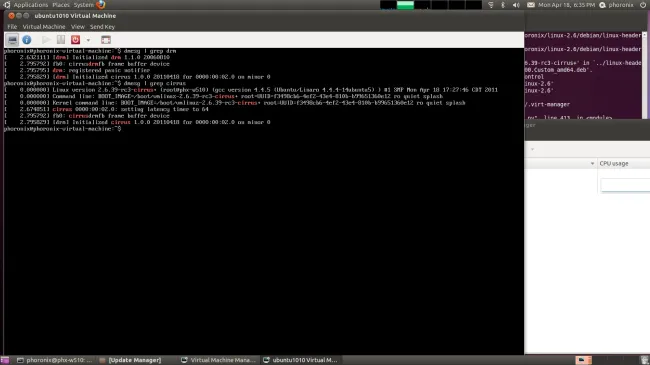Screen dimensions: 650x365
Task: Open the volume indicator
Action: [516, 5]
